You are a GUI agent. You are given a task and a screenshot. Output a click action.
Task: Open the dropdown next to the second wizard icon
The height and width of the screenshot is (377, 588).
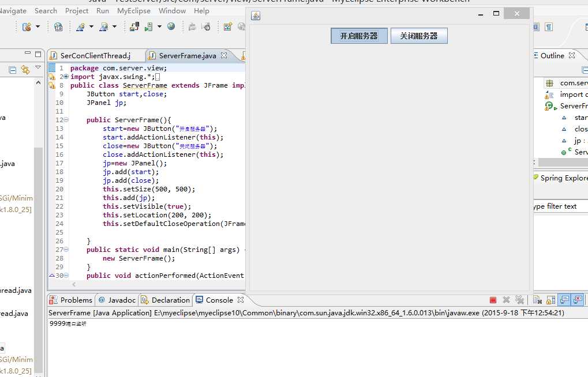(114, 27)
